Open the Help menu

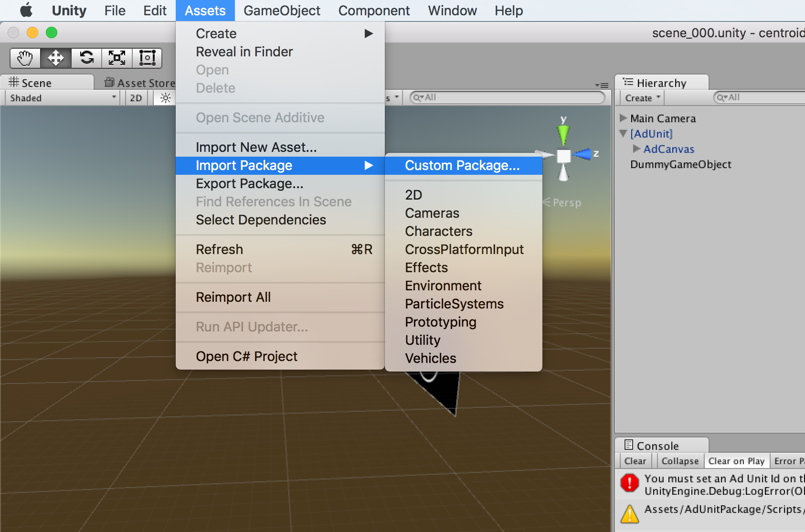point(508,11)
